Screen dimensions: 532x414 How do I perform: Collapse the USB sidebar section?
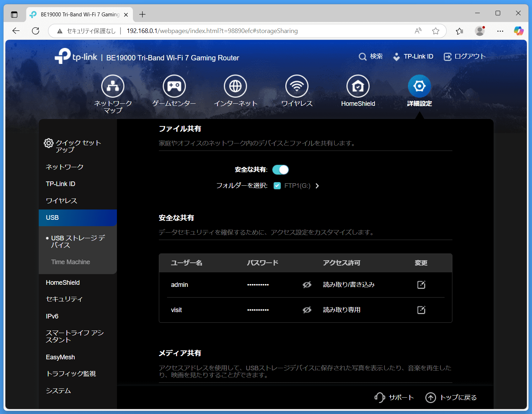pos(78,218)
